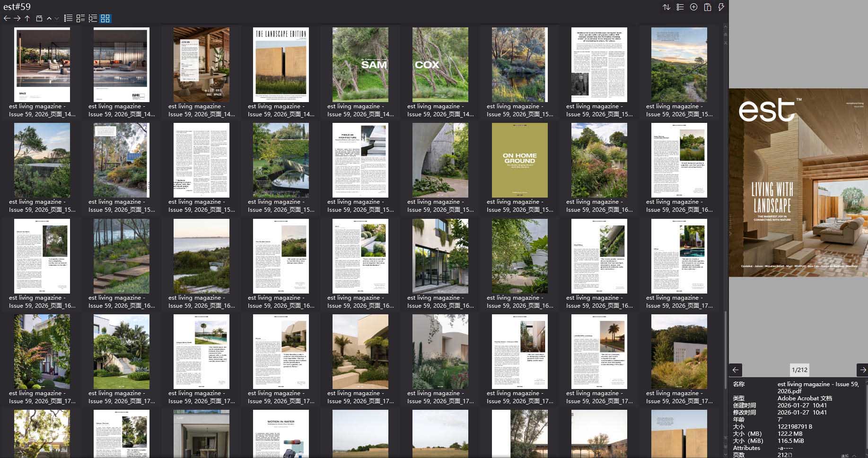Screen dimensions: 868x458
Task: Navigate forward in folder history
Action: click(17, 18)
